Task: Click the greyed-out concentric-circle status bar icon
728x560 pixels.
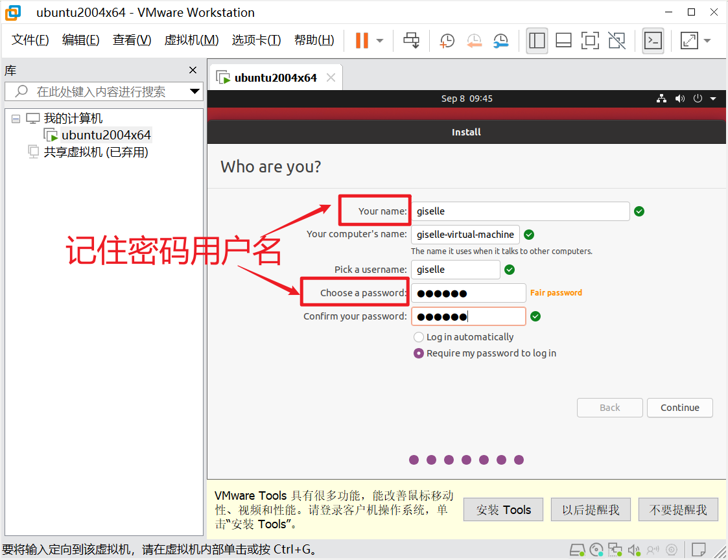Action: click(672, 550)
